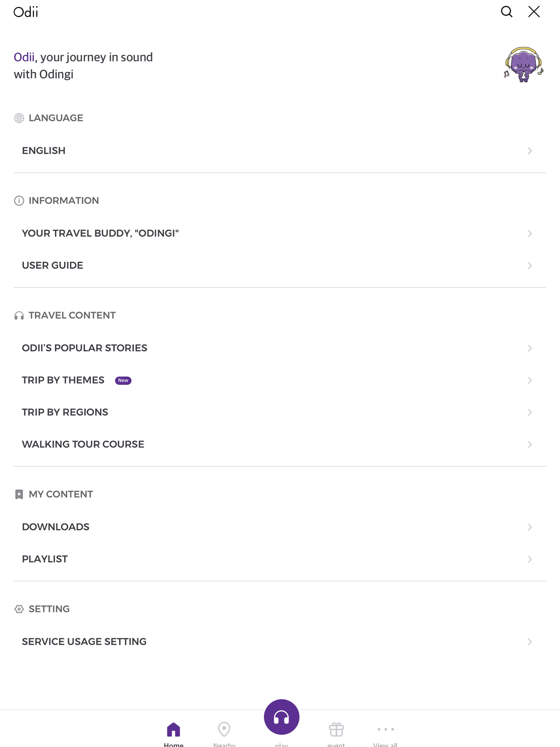Tap the headphones icon beside TRAVEL CONTENT

[19, 316]
